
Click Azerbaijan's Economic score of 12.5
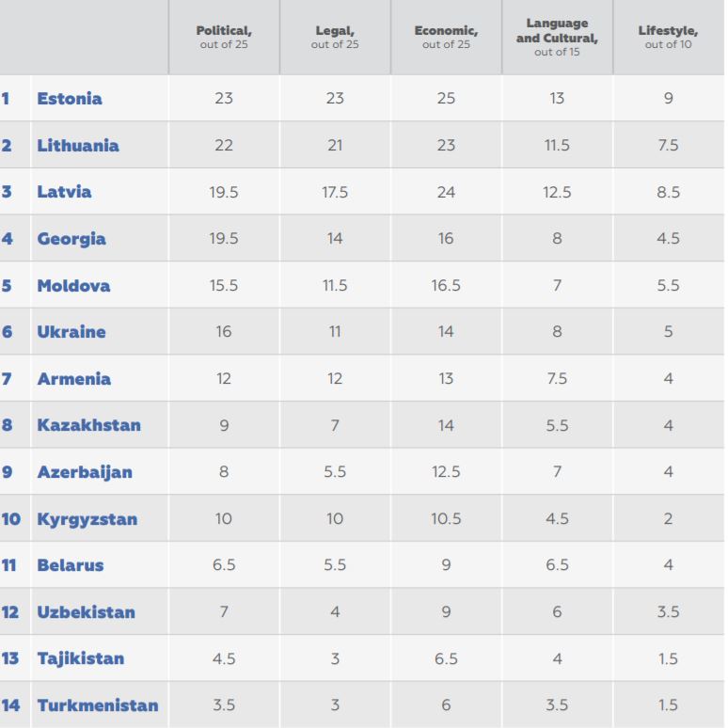point(446,472)
